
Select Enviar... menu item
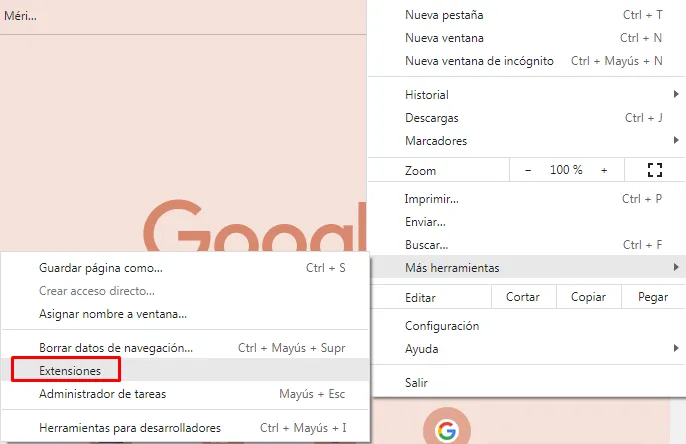click(527, 222)
